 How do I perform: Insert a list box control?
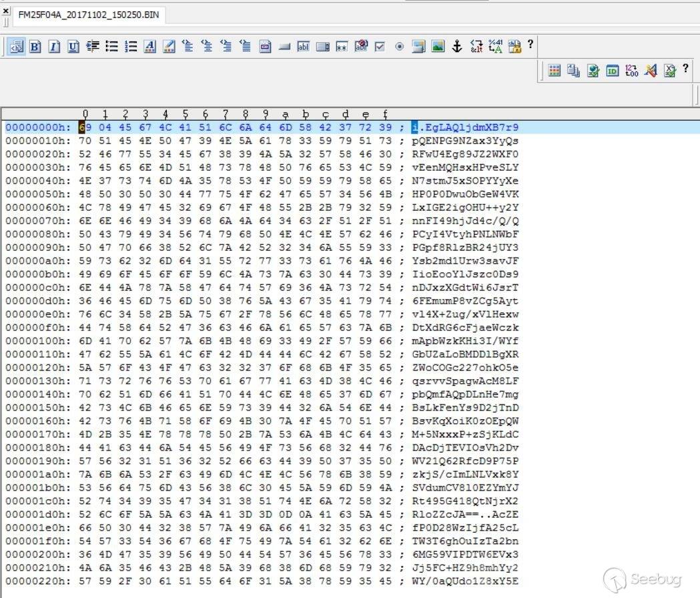coord(322,47)
